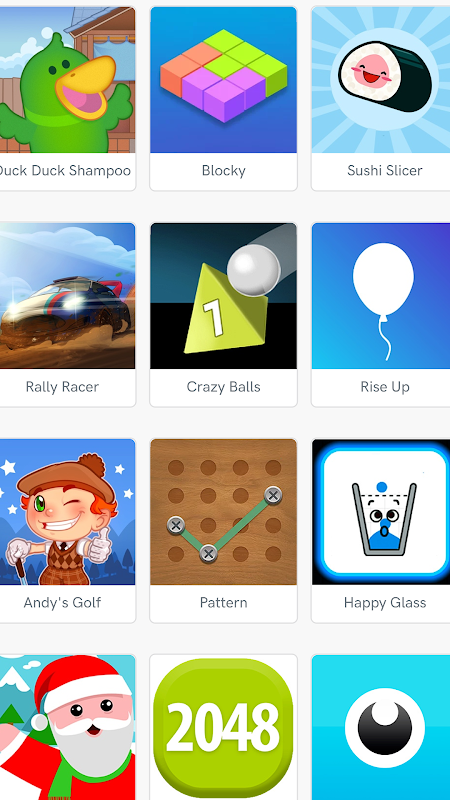This screenshot has height=800, width=450.
Task: Click the Happy Glass title text
Action: tap(385, 603)
